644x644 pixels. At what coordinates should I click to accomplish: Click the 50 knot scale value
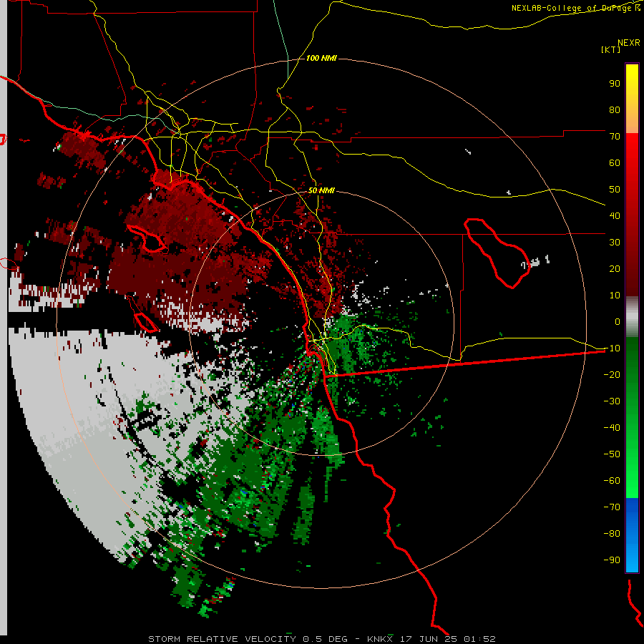tap(615, 190)
